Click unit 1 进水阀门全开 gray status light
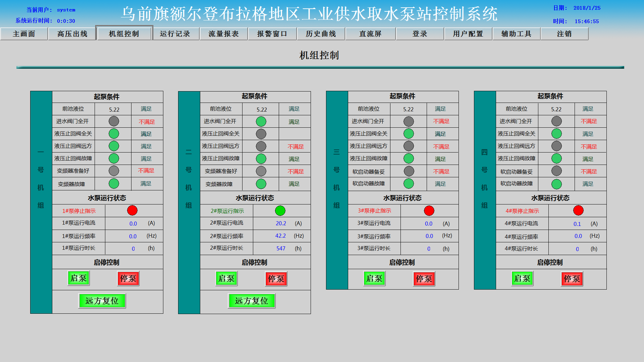644x362 pixels. (114, 121)
